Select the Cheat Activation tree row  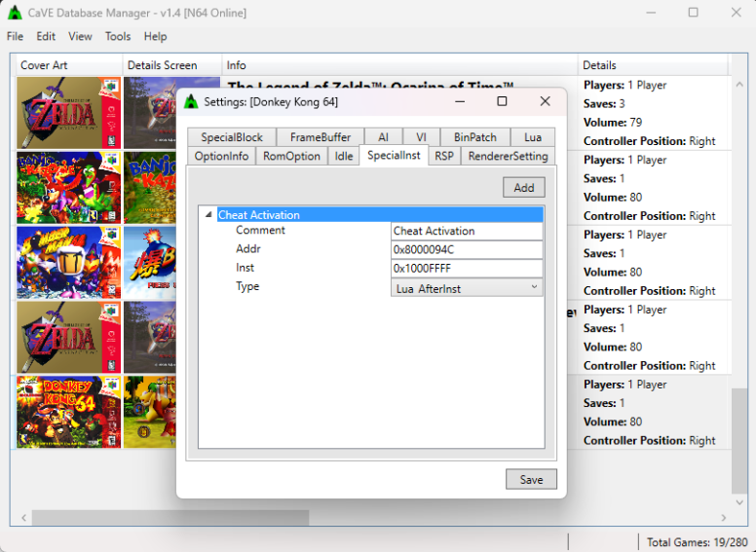[x=380, y=215]
